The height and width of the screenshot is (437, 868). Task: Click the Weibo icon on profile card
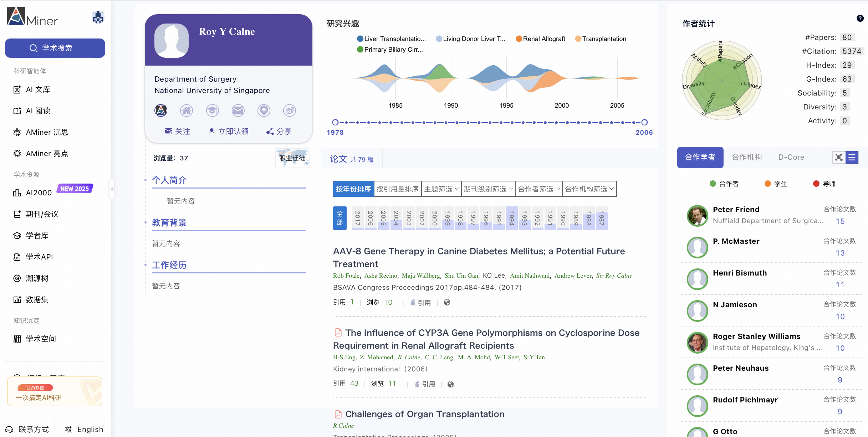point(290,110)
